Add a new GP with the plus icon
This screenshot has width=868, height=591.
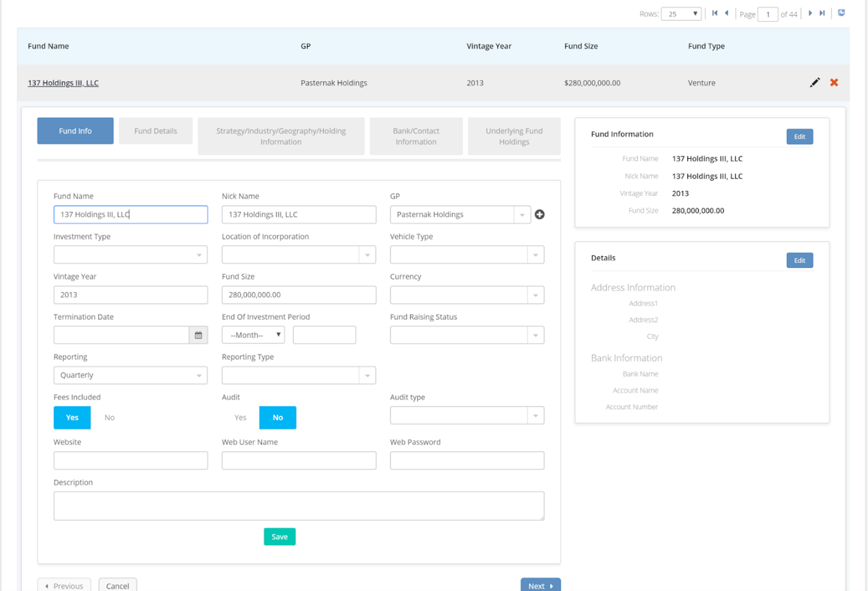pyautogui.click(x=540, y=214)
